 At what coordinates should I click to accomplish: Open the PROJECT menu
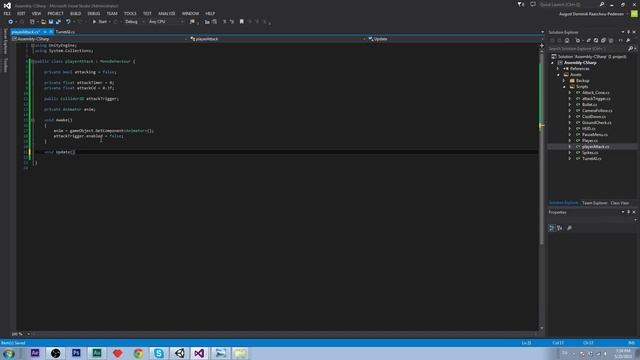tap(56, 13)
